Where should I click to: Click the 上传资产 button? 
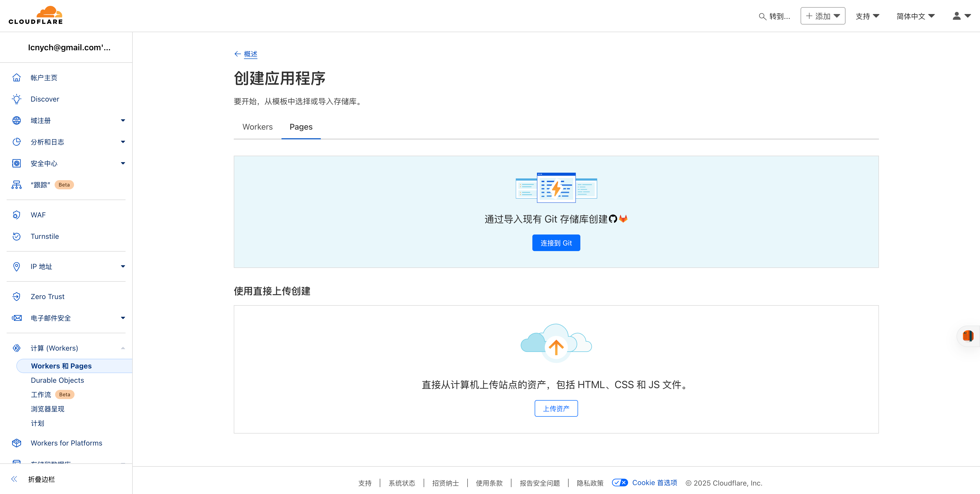tap(556, 409)
